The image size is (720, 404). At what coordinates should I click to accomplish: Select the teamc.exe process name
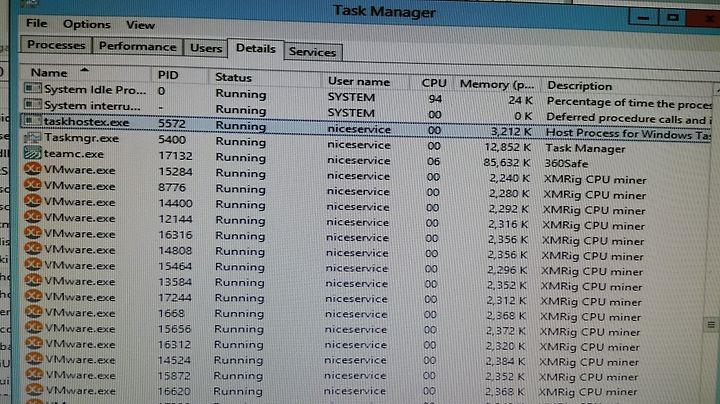(x=74, y=154)
